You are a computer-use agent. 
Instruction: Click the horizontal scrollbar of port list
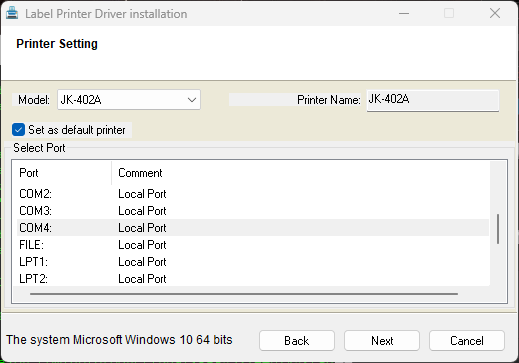pos(244,294)
